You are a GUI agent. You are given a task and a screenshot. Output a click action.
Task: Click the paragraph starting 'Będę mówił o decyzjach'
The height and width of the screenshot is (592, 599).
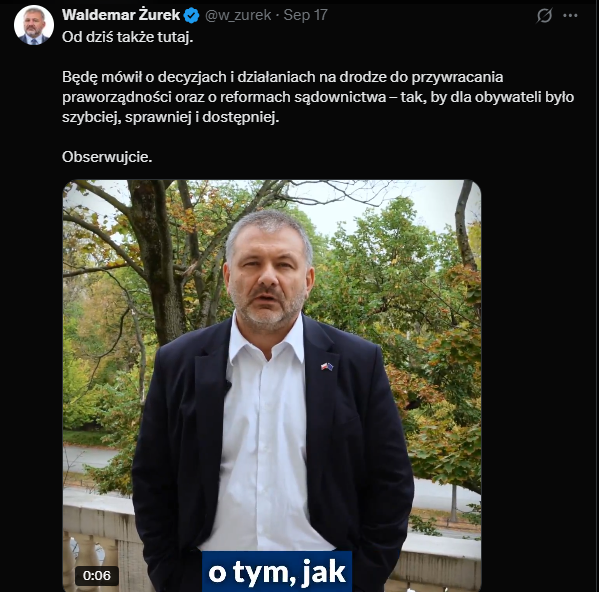point(318,97)
